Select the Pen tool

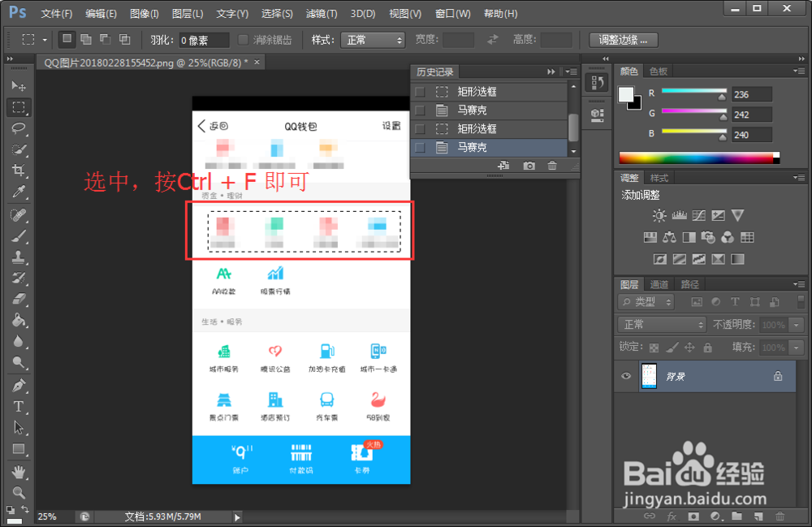click(x=19, y=386)
